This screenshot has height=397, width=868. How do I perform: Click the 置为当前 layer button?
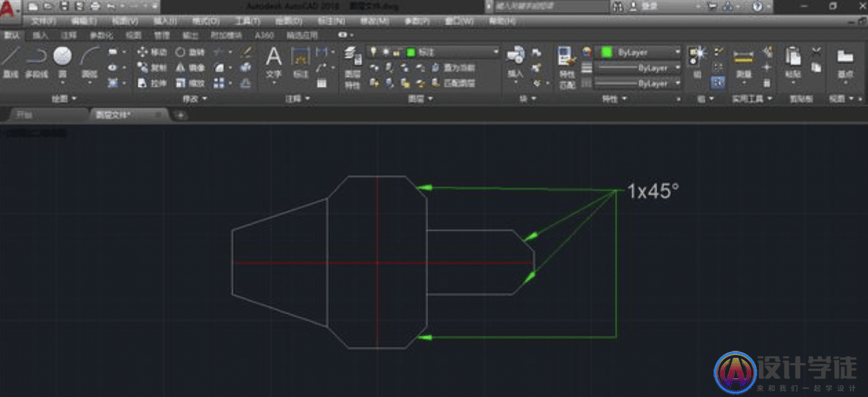(455, 68)
